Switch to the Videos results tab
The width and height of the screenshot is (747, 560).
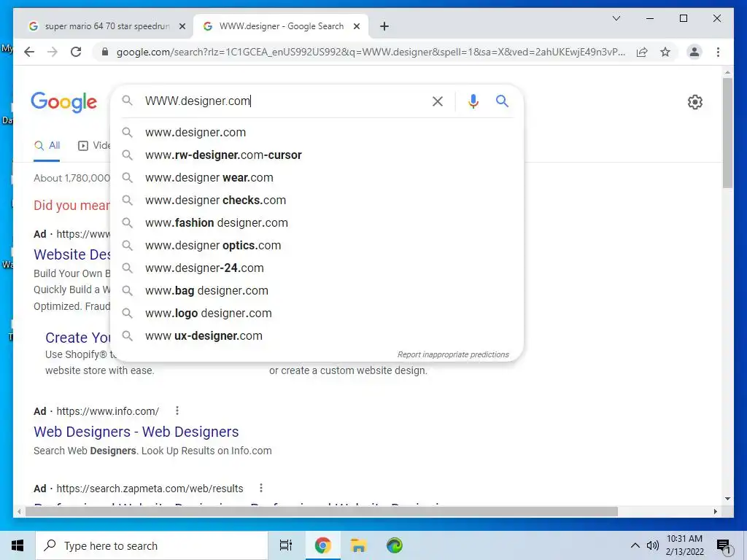pos(94,146)
